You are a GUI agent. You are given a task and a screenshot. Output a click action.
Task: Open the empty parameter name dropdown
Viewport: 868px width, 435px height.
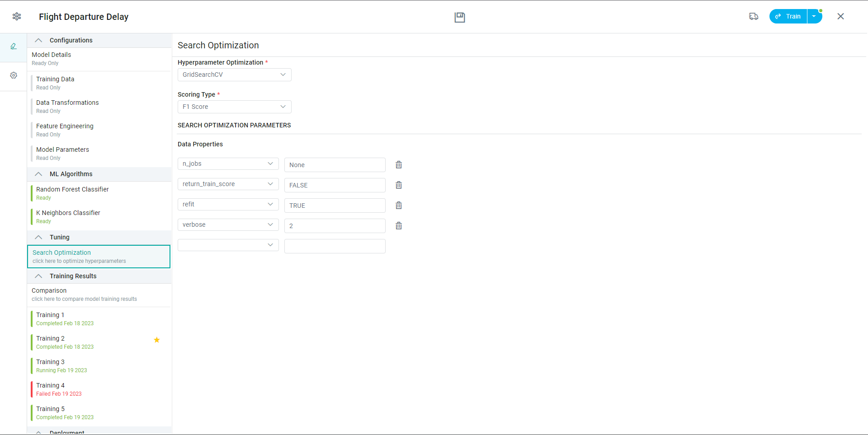(228, 245)
